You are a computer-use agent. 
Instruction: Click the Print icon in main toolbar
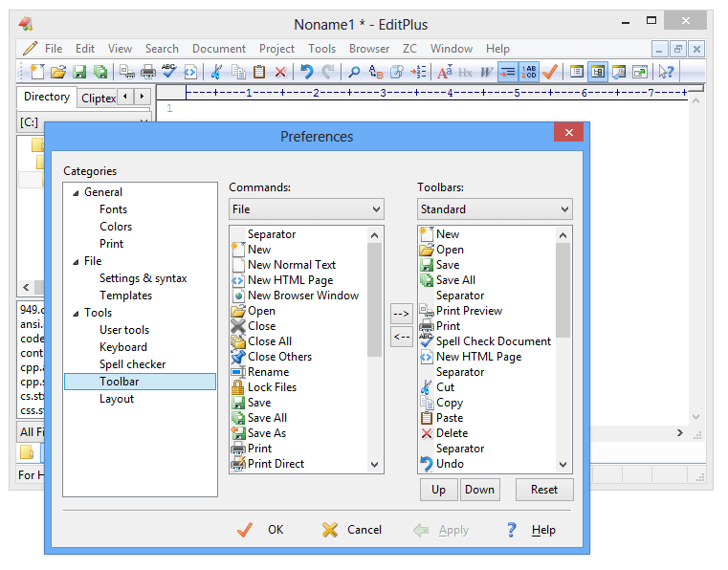point(147,72)
